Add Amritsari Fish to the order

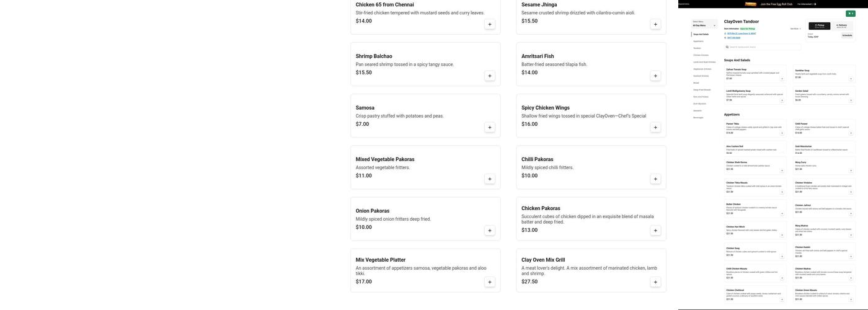(655, 76)
